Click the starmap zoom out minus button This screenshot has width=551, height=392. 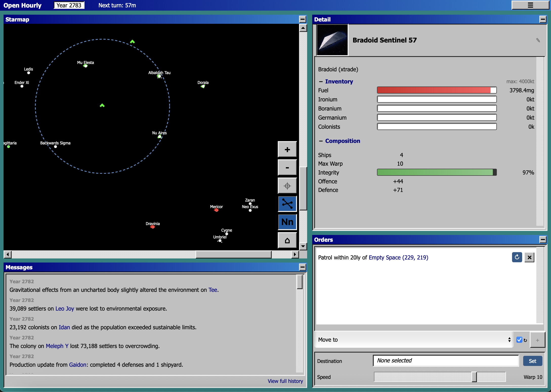point(287,168)
